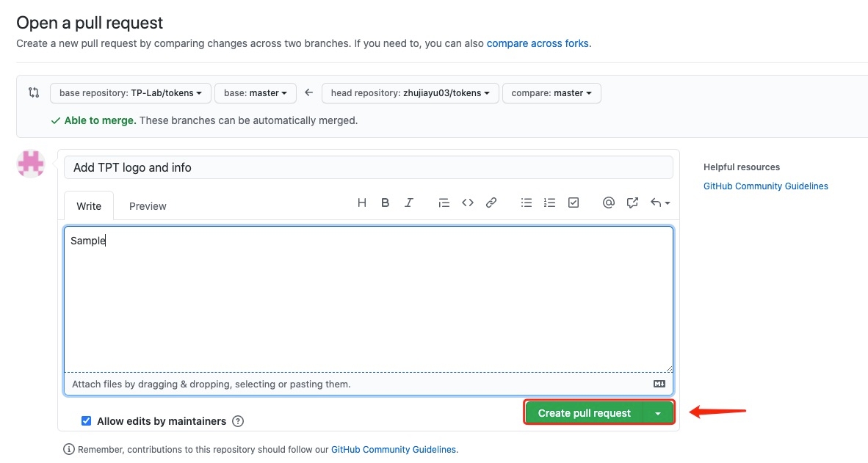Insert a bulleted list
Viewport: 868px width, 463px height.
pos(526,203)
